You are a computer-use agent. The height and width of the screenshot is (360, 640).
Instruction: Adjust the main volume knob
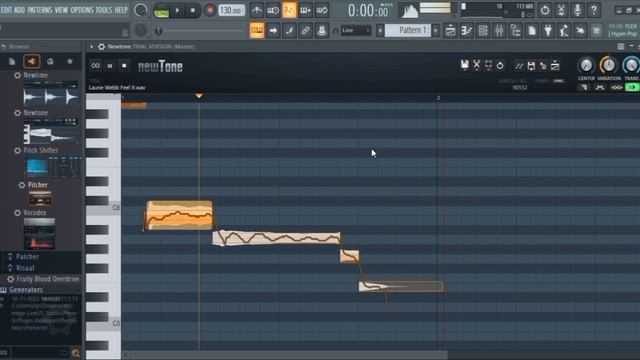pyautogui.click(x=140, y=10)
